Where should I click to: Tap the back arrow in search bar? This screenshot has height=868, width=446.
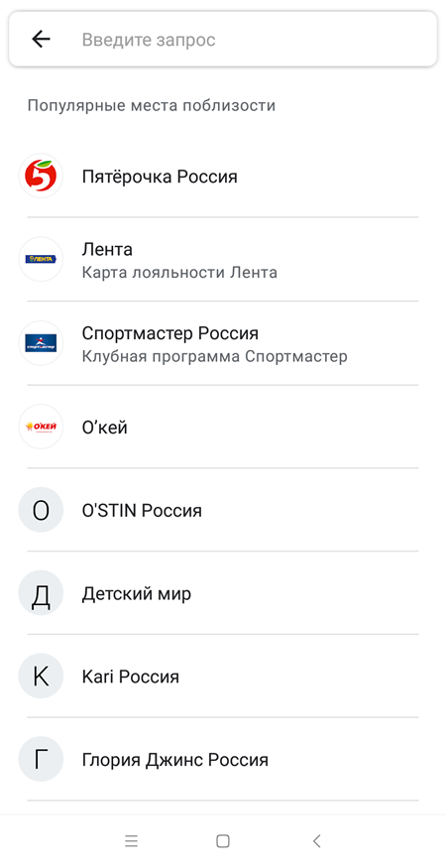click(41, 40)
